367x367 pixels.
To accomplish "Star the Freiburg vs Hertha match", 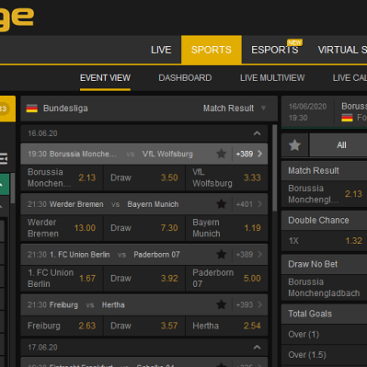I will 221,304.
